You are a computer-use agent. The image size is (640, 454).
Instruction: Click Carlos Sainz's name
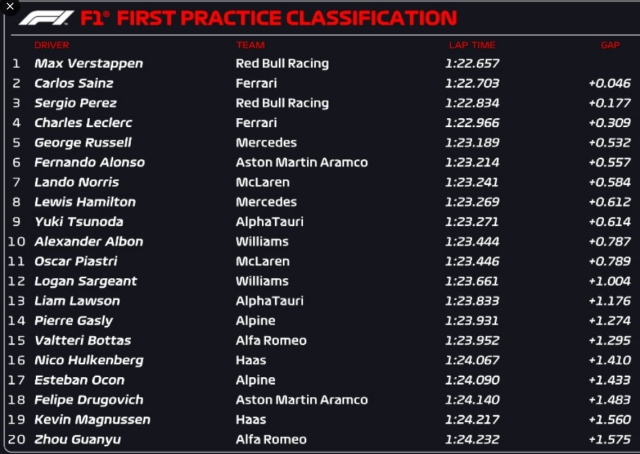(x=74, y=83)
